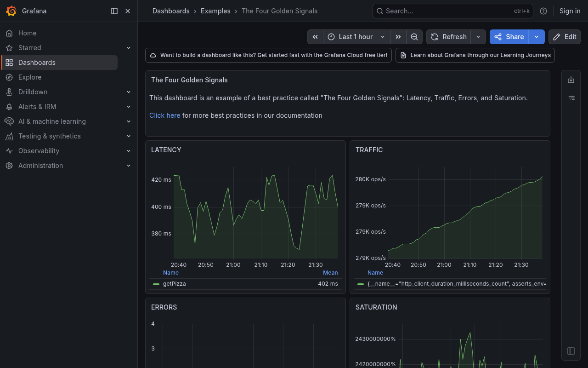Toggle getPizza series in Latency legend
588x368 pixels.
(x=175, y=284)
